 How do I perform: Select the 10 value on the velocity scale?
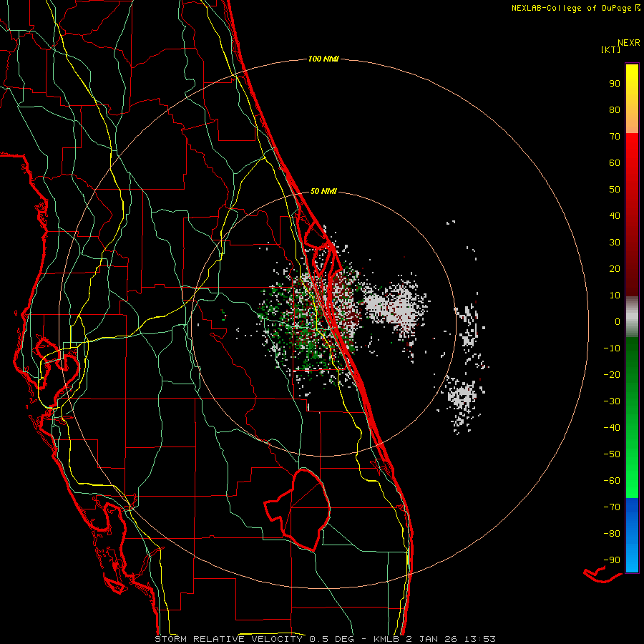click(615, 296)
